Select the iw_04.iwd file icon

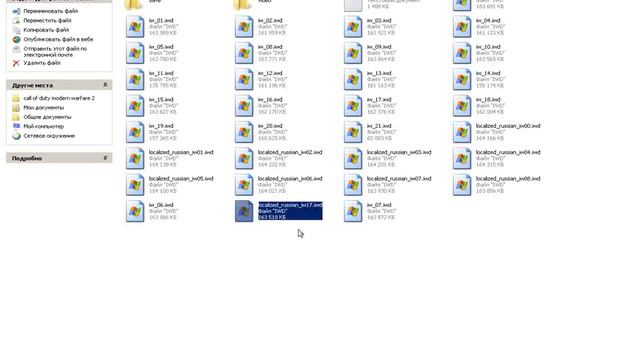[x=462, y=27]
